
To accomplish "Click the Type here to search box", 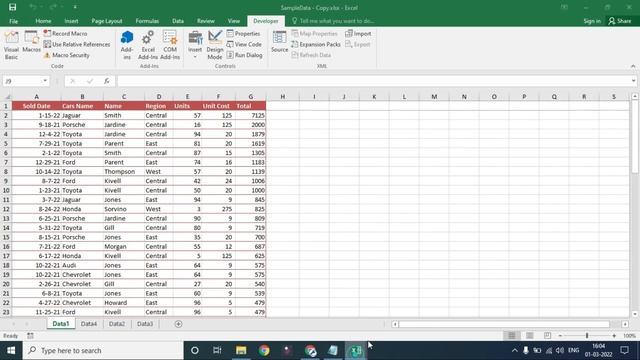I will [x=103, y=350].
